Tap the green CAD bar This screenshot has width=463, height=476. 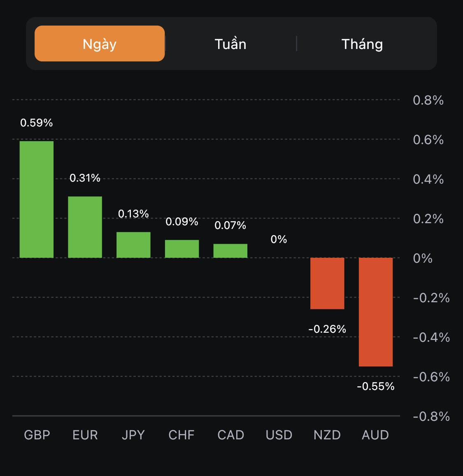point(230,251)
